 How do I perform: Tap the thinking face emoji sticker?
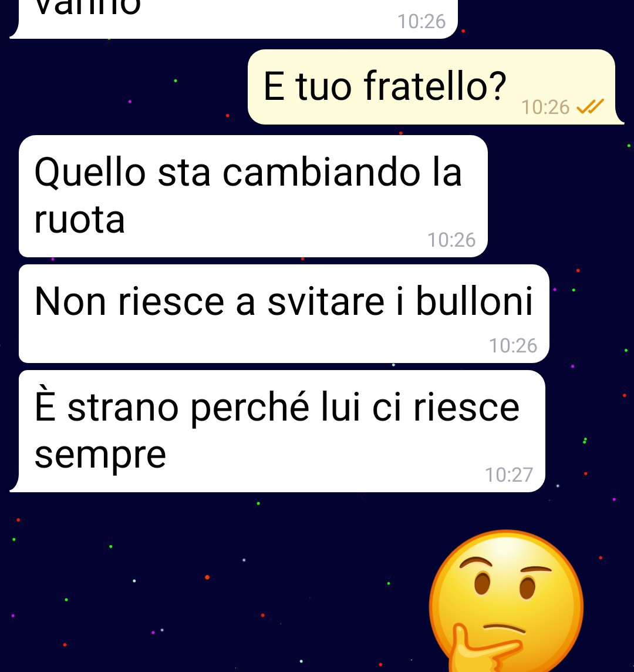point(507,602)
